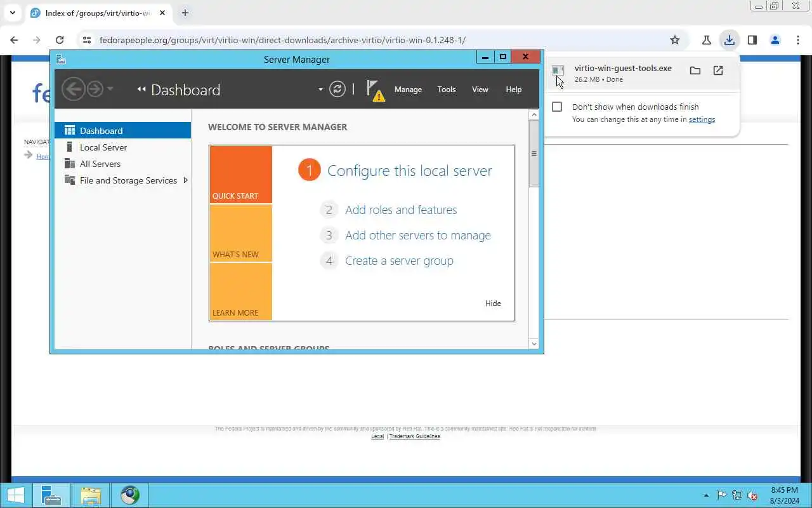Toggle Chrome side panel icon
This screenshot has height=508, width=812.
coord(752,40)
